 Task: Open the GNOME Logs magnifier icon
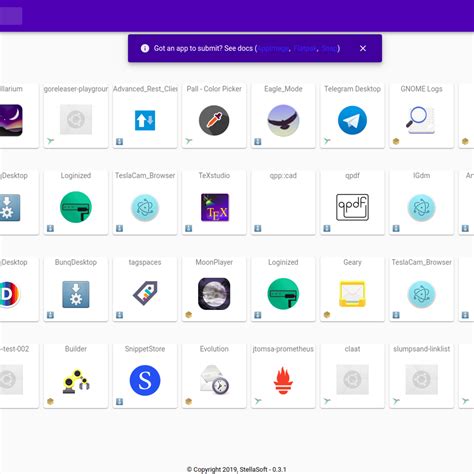click(420, 120)
